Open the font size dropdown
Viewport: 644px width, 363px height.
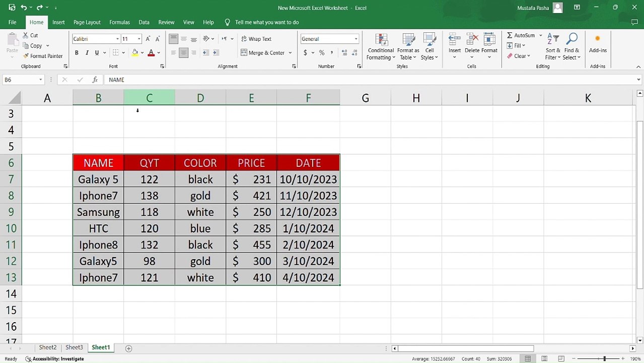point(139,39)
